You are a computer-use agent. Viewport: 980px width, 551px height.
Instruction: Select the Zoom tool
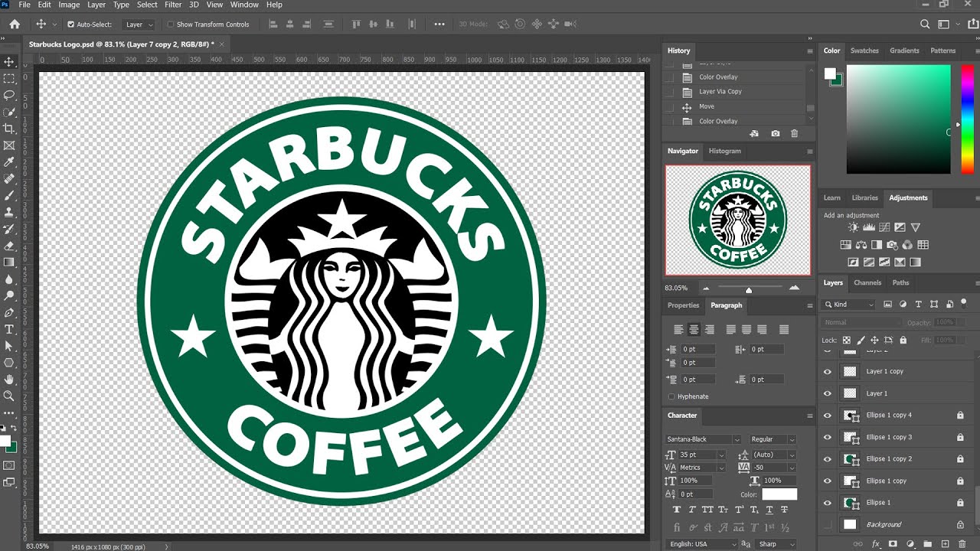point(9,396)
